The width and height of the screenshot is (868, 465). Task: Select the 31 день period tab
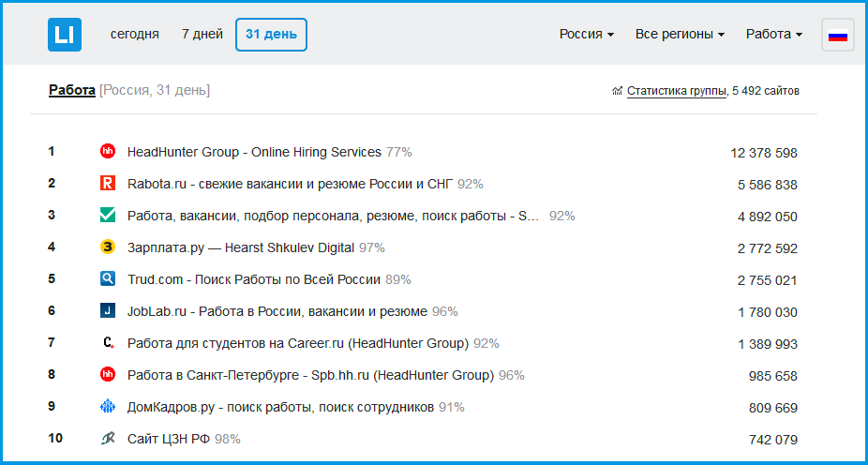(x=271, y=35)
